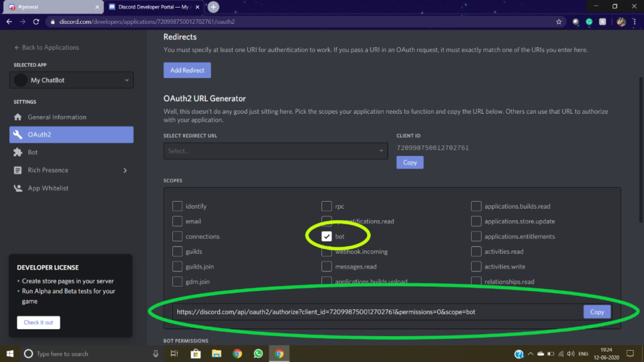The image size is (644, 362).
Task: Click the Check it out button
Action: pos(38,322)
